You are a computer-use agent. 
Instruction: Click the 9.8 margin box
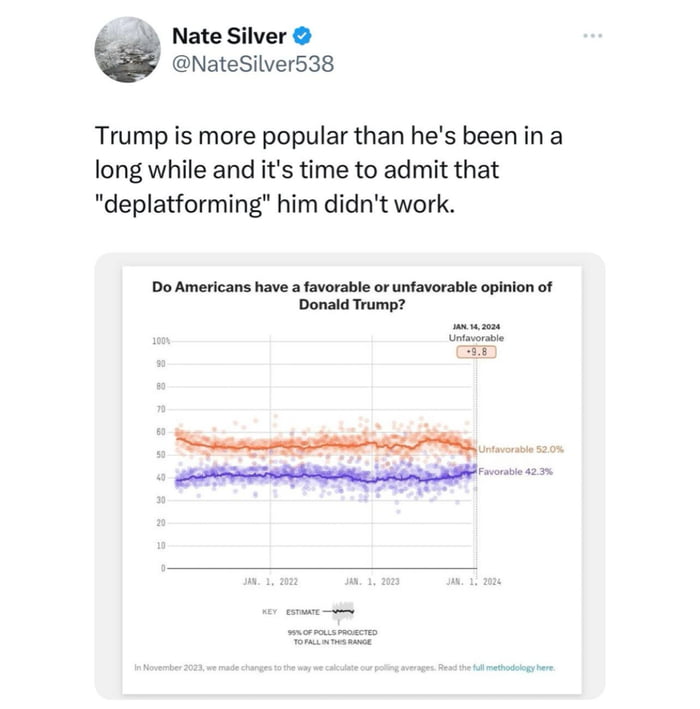[476, 351]
